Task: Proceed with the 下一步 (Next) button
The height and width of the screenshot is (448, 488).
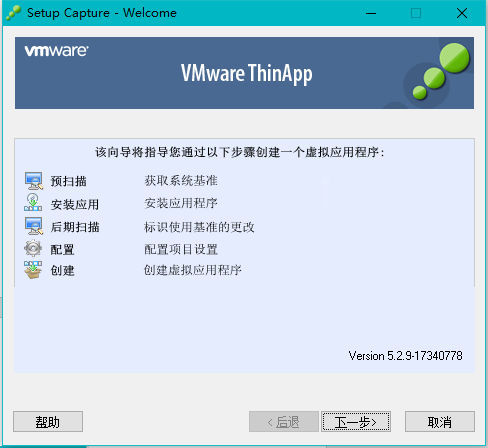Action: coord(356,422)
